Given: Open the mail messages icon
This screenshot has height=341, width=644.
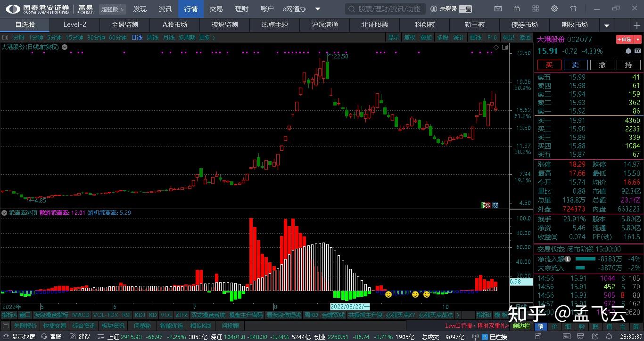Looking at the screenshot, I should coord(498,8).
